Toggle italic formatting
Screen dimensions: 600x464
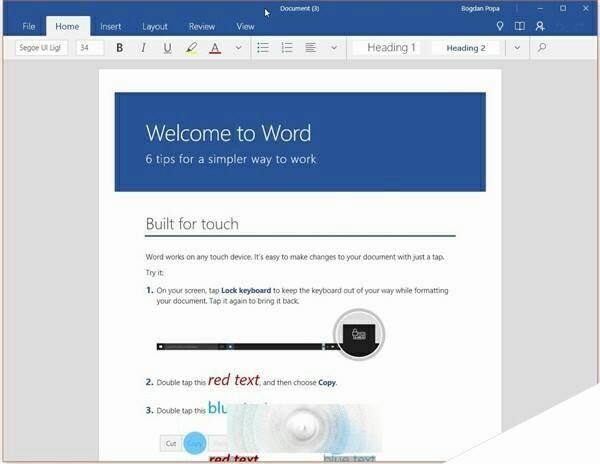(x=143, y=47)
